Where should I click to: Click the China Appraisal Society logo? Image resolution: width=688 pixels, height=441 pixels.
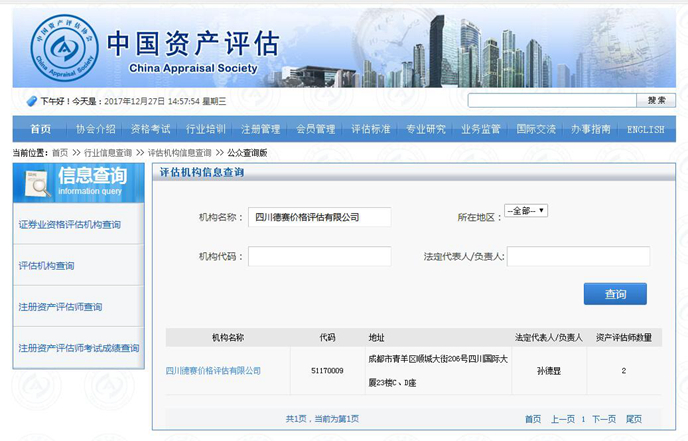64,47
